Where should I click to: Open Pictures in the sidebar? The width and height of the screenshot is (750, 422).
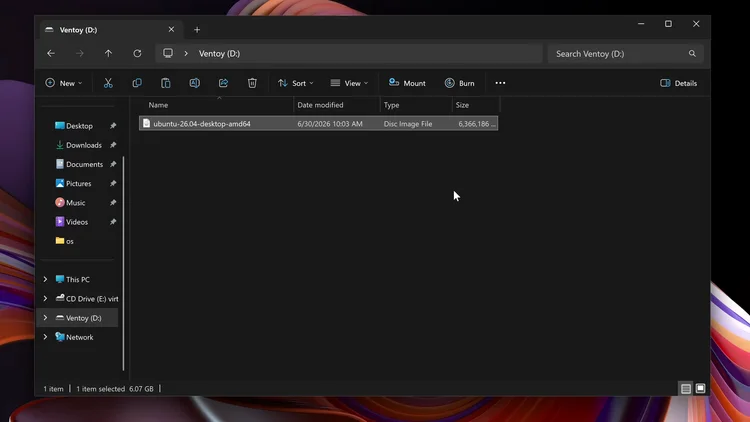(x=79, y=183)
